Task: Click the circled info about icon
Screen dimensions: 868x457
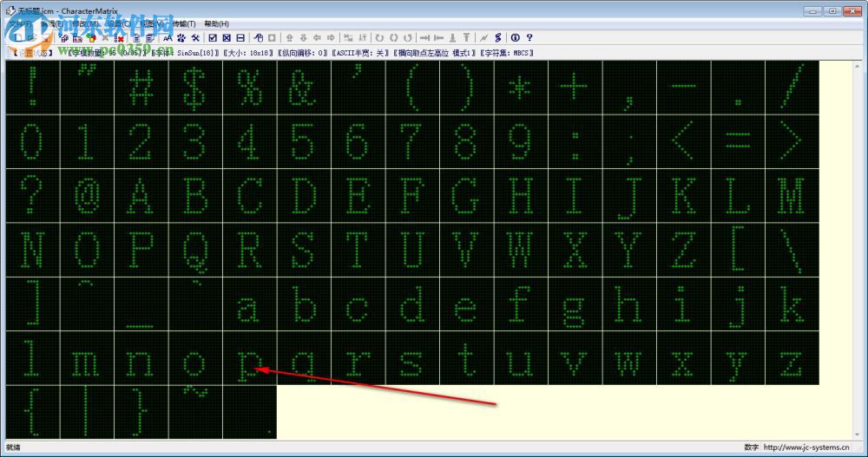Action: pos(516,37)
